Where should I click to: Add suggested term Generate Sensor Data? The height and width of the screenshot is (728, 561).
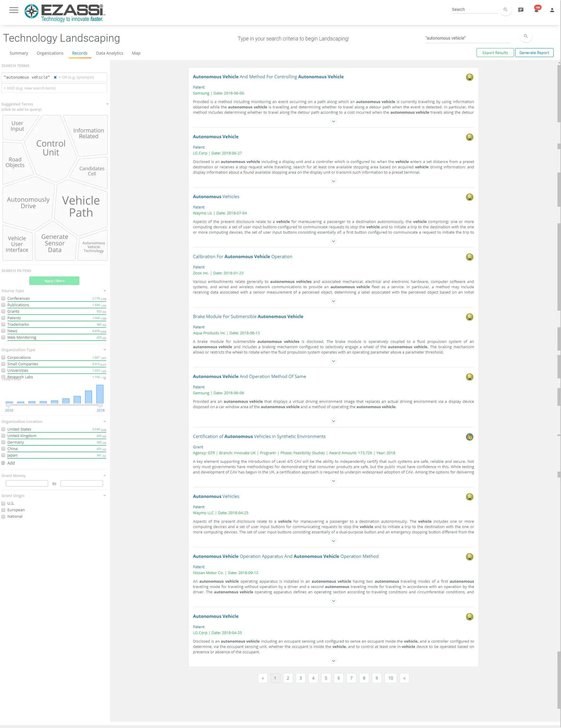pos(55,243)
